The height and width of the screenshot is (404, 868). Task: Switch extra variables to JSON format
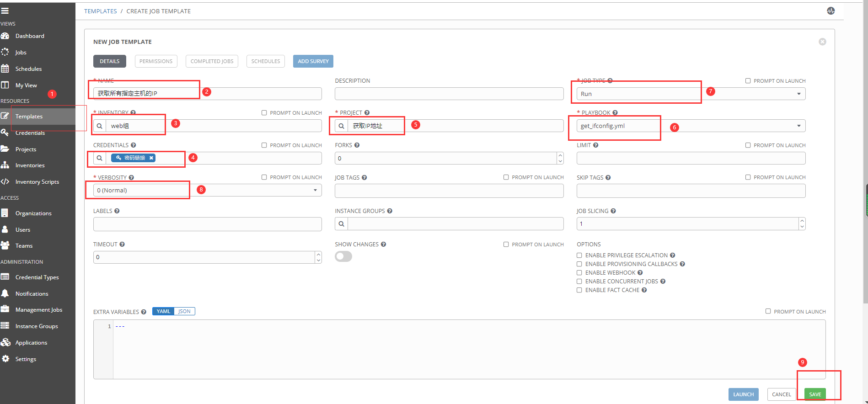click(185, 311)
